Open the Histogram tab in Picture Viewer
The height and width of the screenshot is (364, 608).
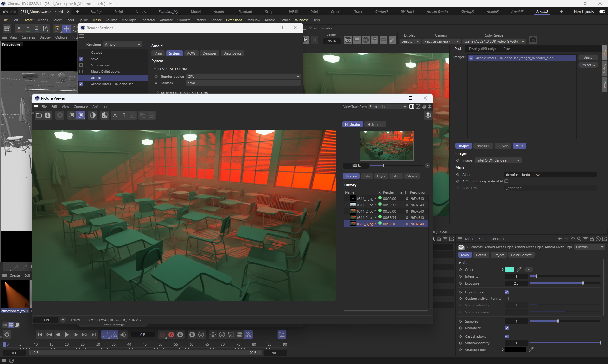tap(375, 125)
